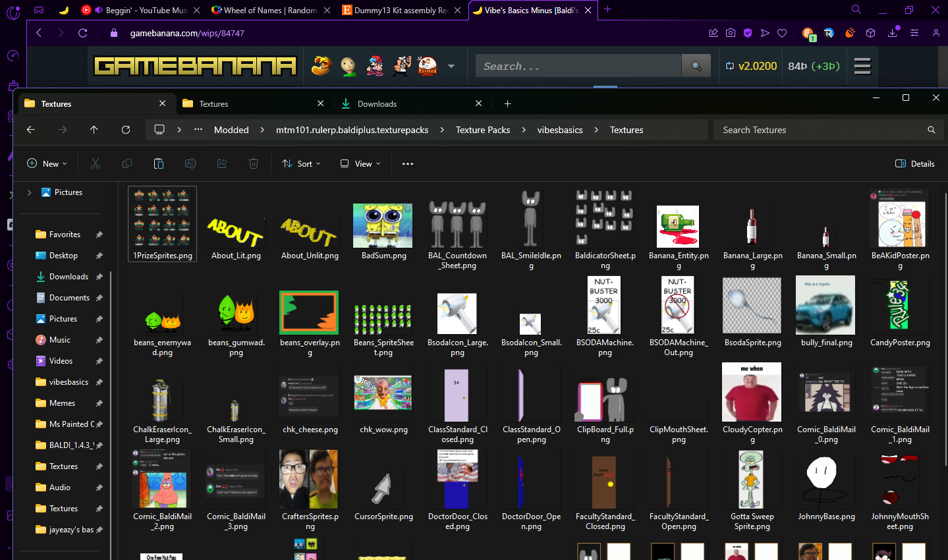Click the GameBanana logo link
Screen dimensions: 948x560
[x=195, y=66]
